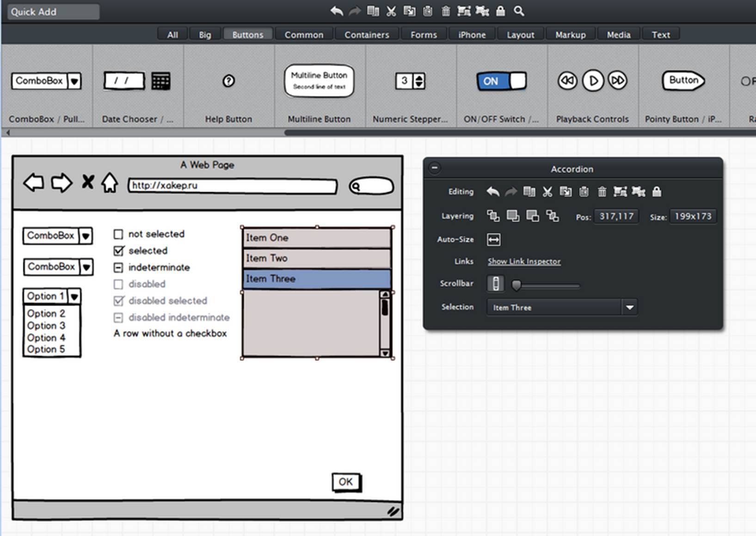Switch to the Containers tab
The image size is (756, 536).
click(x=367, y=35)
